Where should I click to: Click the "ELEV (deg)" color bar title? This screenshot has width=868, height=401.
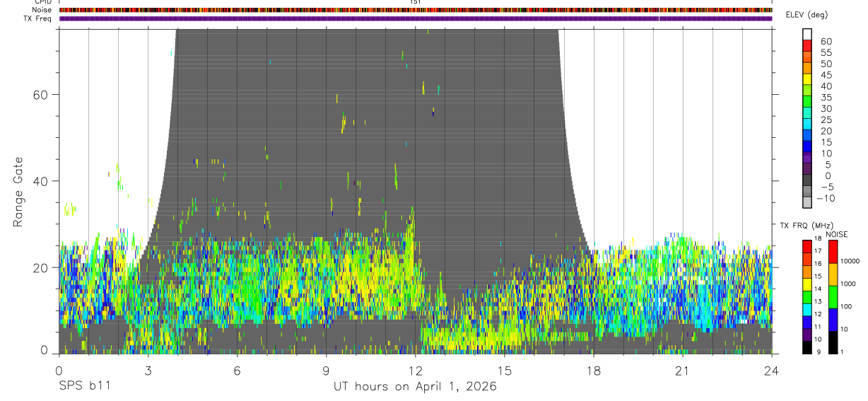[806, 15]
